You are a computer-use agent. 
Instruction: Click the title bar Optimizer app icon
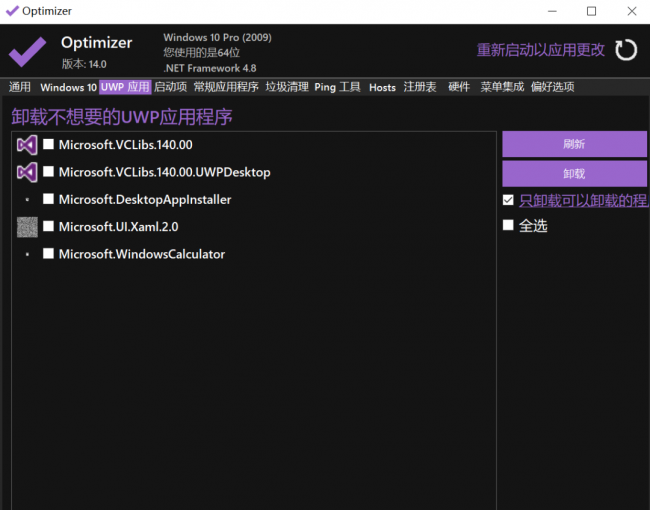pos(12,11)
